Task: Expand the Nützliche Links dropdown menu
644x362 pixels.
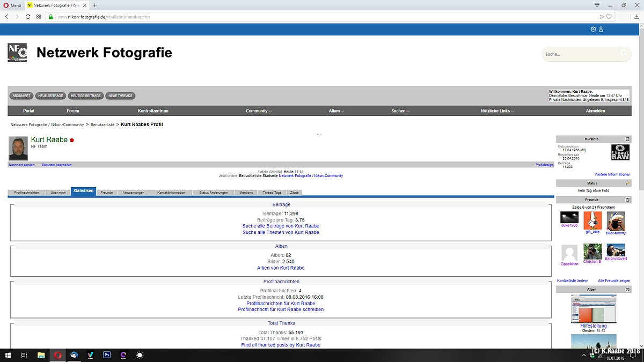Action: coord(497,111)
